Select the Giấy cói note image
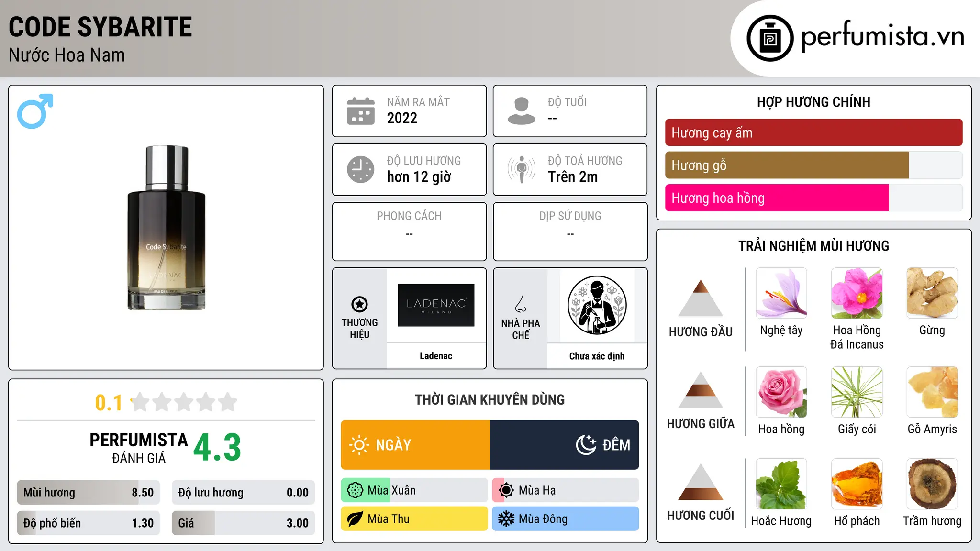The width and height of the screenshot is (980, 551). point(857,392)
